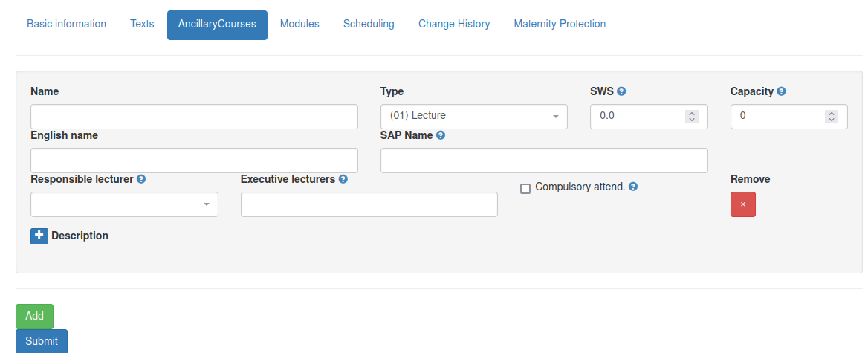Switch to the Basic information tab
868x353 pixels.
66,25
